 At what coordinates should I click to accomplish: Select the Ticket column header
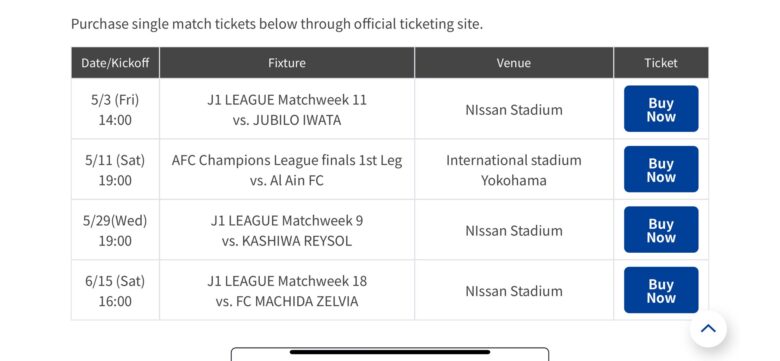[661, 63]
